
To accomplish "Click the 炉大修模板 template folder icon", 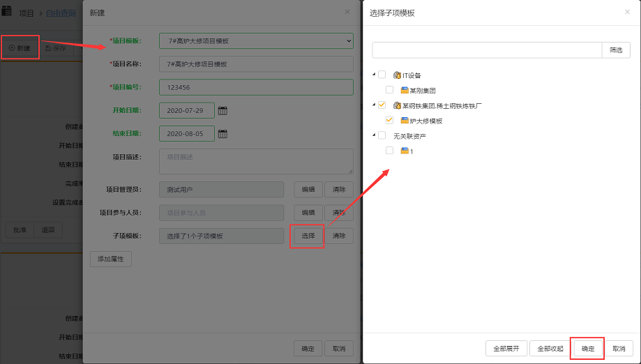I will [x=405, y=121].
